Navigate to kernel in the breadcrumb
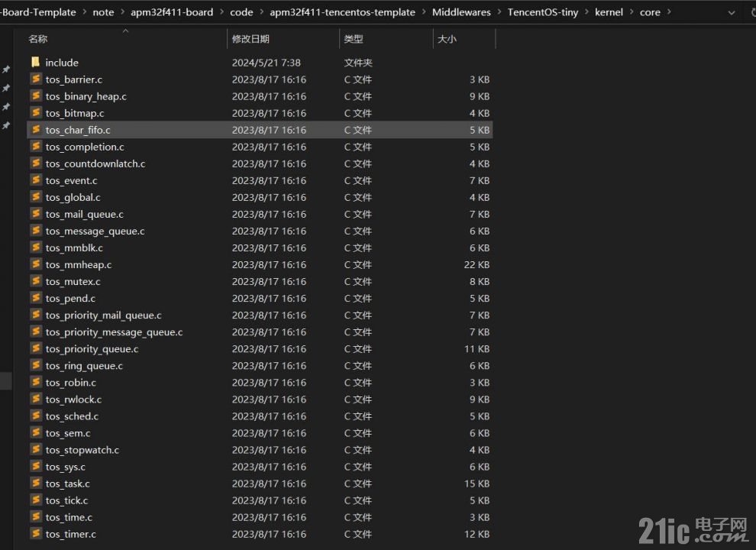756x550 pixels. [x=609, y=12]
